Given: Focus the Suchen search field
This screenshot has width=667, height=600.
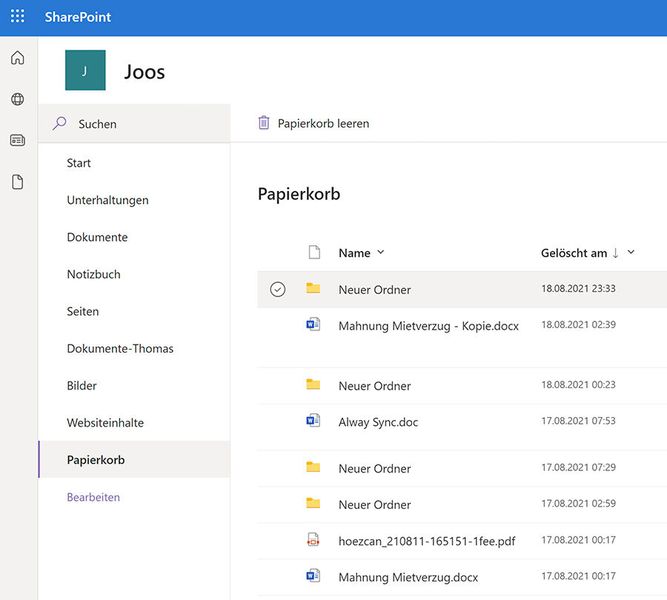Looking at the screenshot, I should pos(134,123).
